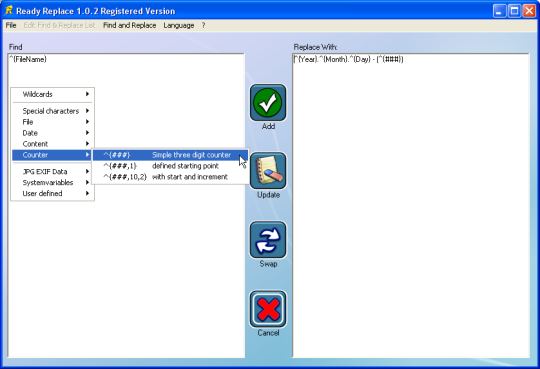
Task: Click the Add label under the checkmark
Action: click(x=268, y=126)
